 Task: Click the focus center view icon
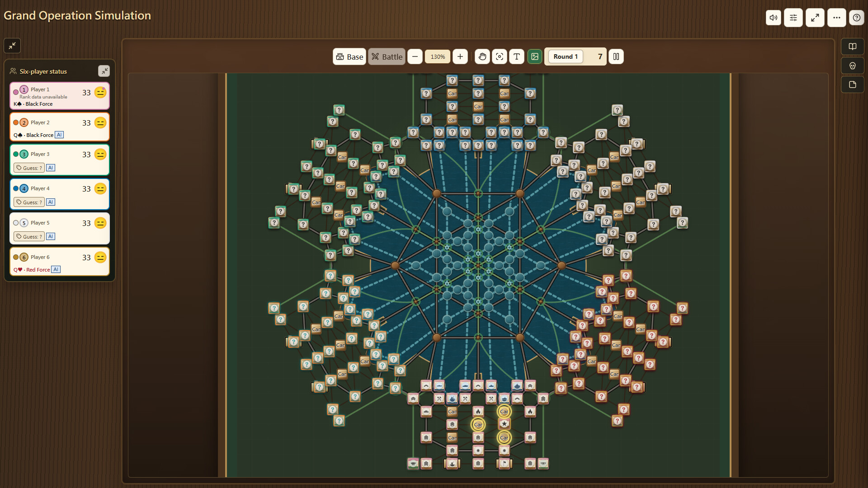coord(500,56)
